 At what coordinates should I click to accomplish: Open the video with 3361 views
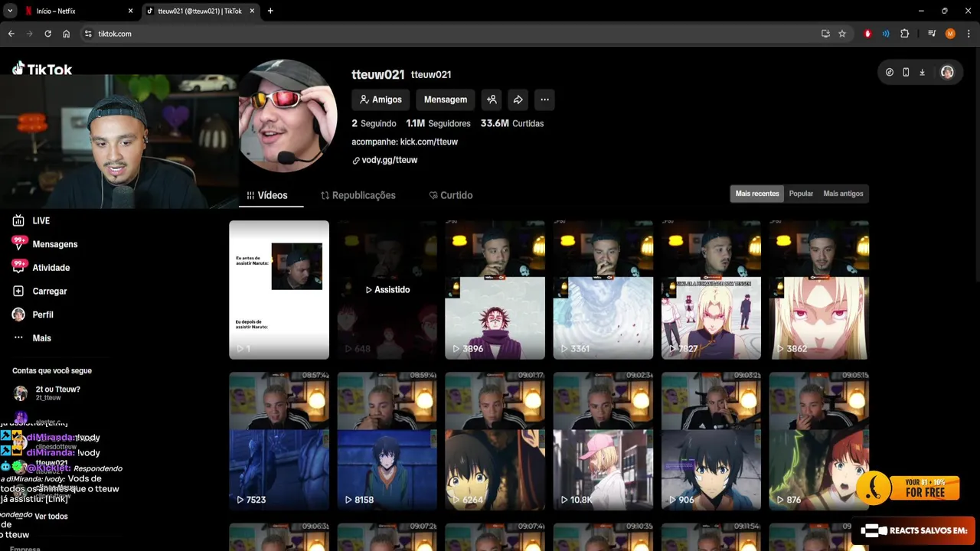coord(603,290)
